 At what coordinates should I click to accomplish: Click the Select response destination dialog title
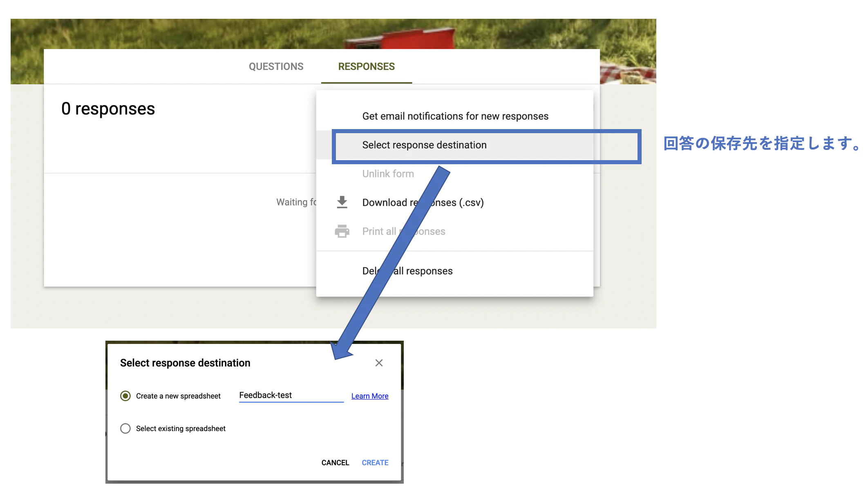click(x=185, y=363)
